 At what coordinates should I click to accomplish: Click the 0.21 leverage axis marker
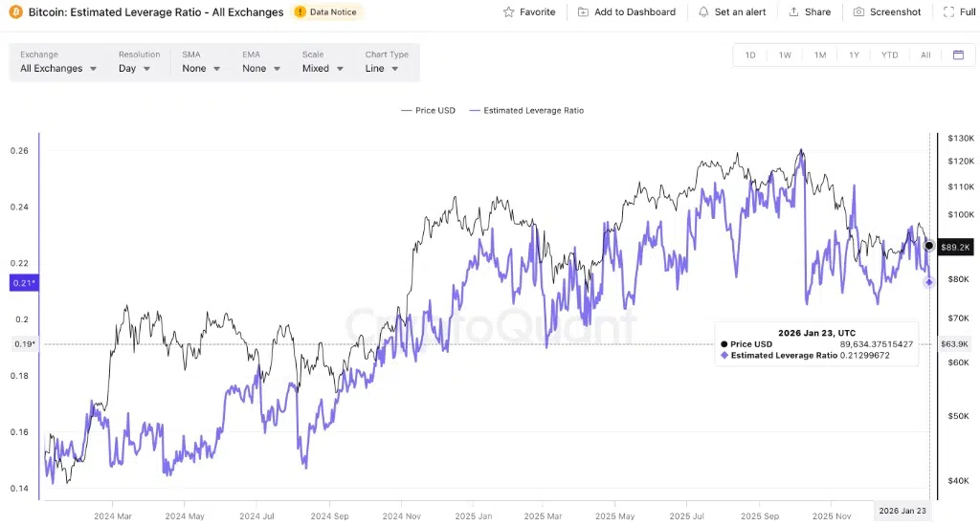pos(23,283)
